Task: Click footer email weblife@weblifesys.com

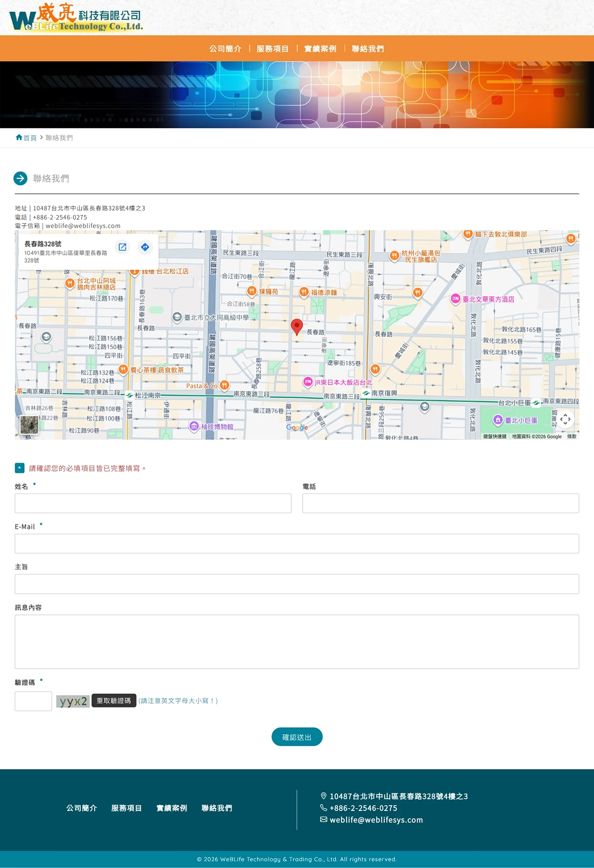Action: click(x=376, y=820)
